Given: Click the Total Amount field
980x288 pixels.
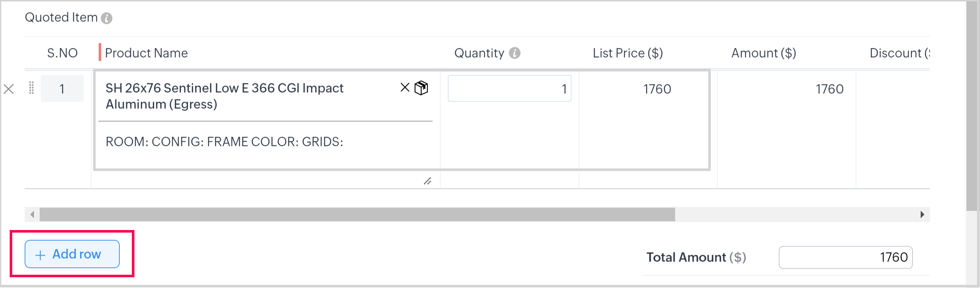Looking at the screenshot, I should click(845, 258).
